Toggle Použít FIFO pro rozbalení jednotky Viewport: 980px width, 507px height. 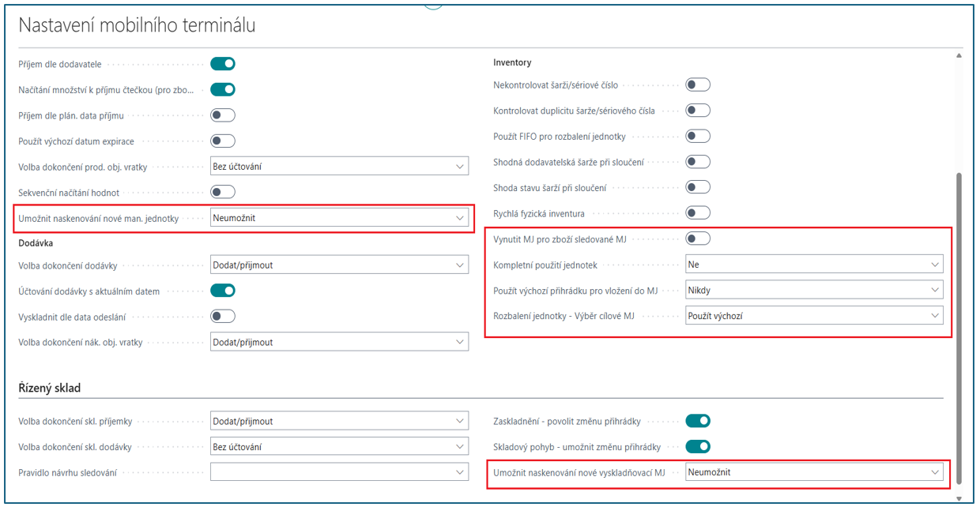pos(698,136)
